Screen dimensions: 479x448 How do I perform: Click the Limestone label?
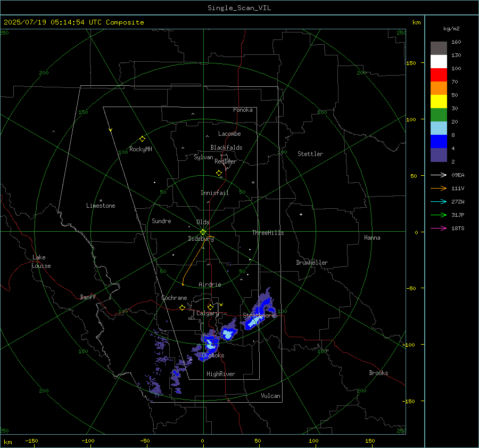(101, 206)
